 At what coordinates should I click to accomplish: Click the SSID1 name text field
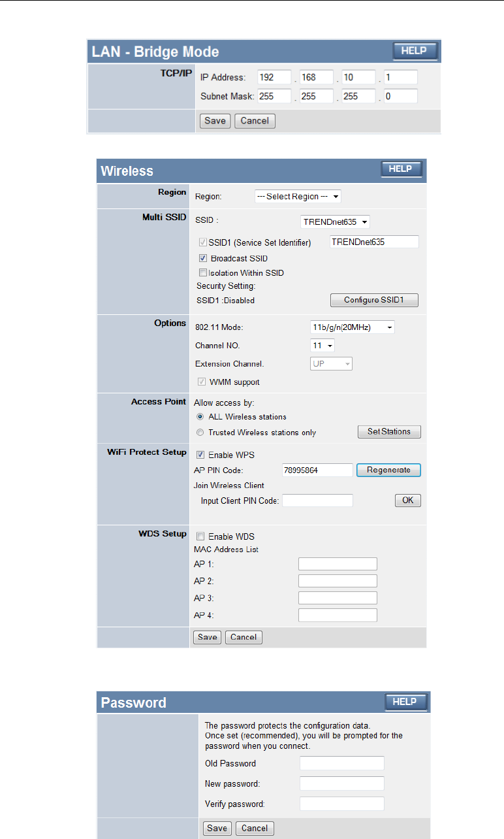(374, 242)
